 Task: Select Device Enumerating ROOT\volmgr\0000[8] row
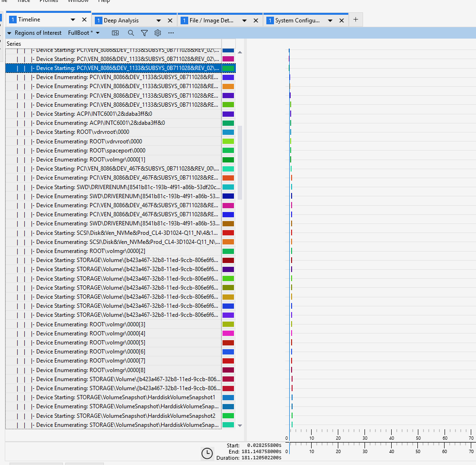(x=113, y=370)
